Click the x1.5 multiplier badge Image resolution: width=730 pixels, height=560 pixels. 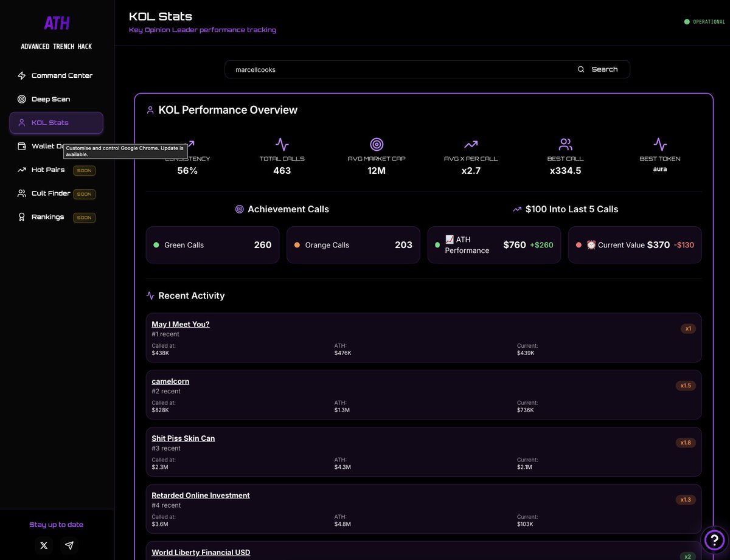[x=686, y=385]
